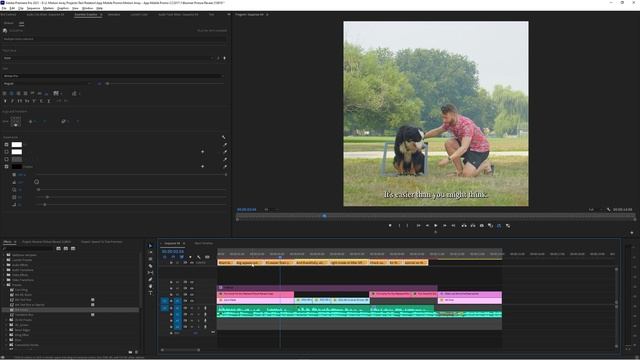
Task: Click the Fill color eyedropper
Action: coord(225,144)
